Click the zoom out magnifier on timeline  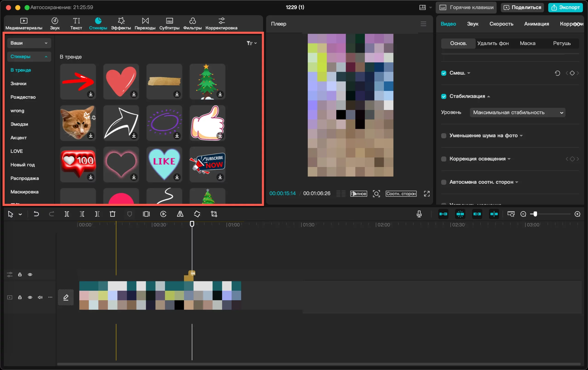(523, 214)
